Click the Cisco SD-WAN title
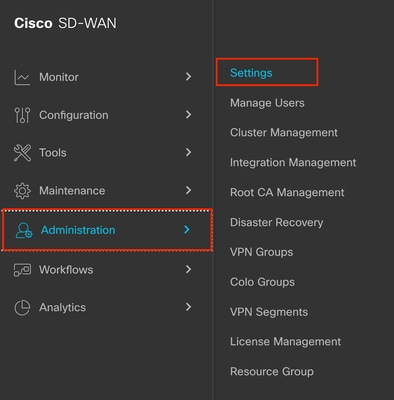The width and height of the screenshot is (394, 400). pyautogui.click(x=65, y=23)
